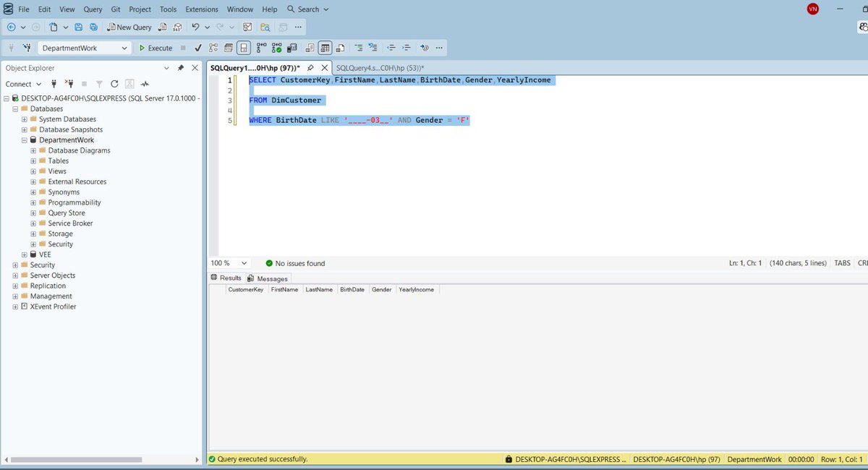This screenshot has width=868, height=470.
Task: Click the Management node
Action: click(x=51, y=296)
